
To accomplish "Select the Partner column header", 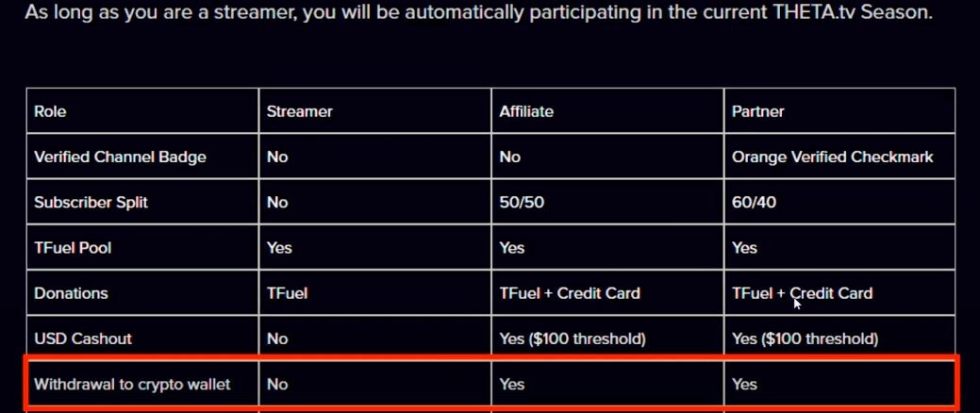I will (839, 111).
